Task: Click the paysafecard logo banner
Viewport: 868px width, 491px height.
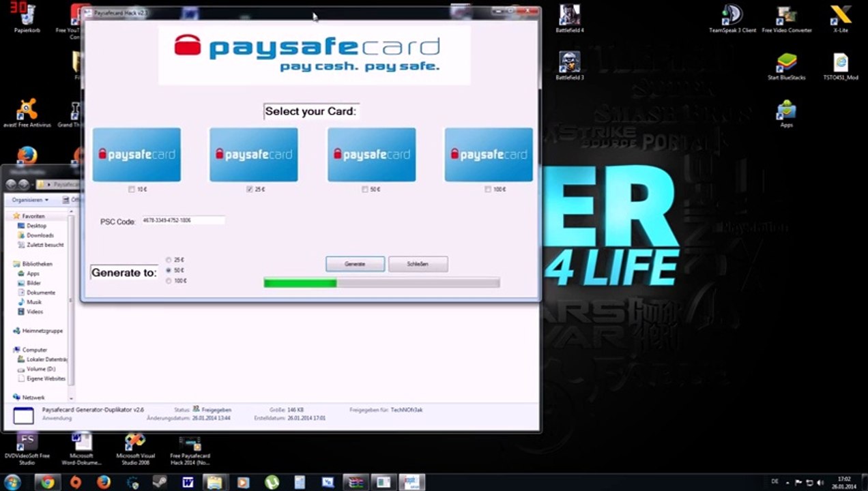Action: pos(314,55)
